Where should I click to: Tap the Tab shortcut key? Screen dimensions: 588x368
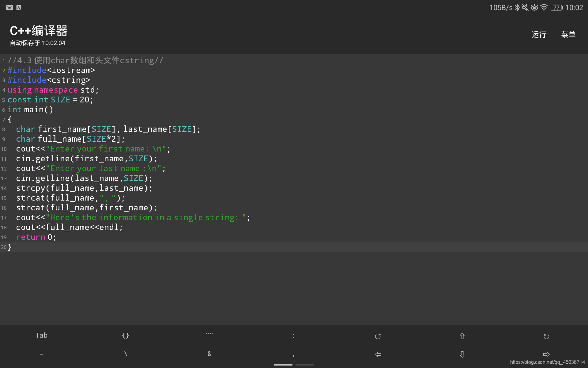41,335
